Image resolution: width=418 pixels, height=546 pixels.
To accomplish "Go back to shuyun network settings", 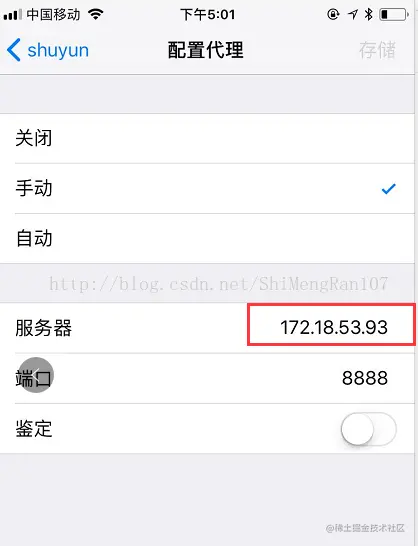I will pyautogui.click(x=48, y=50).
